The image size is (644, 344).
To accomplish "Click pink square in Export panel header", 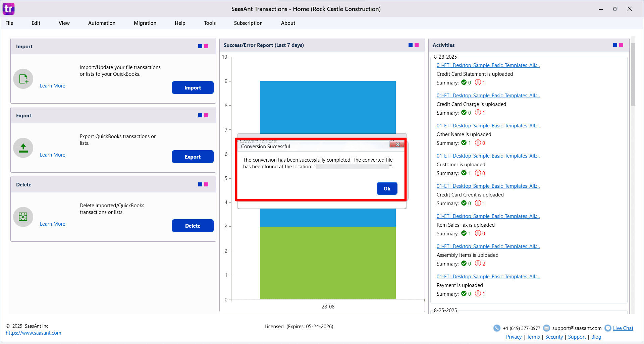I will [x=206, y=115].
